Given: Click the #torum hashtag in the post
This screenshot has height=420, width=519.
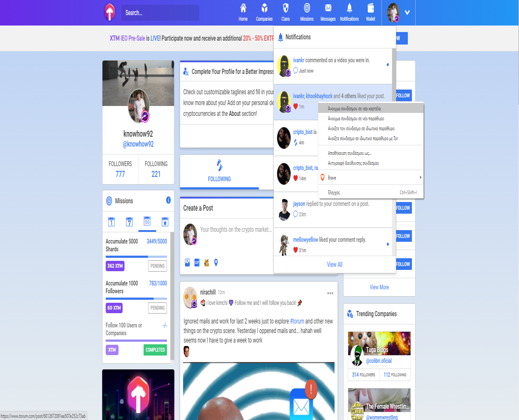Looking at the screenshot, I should click(297, 321).
